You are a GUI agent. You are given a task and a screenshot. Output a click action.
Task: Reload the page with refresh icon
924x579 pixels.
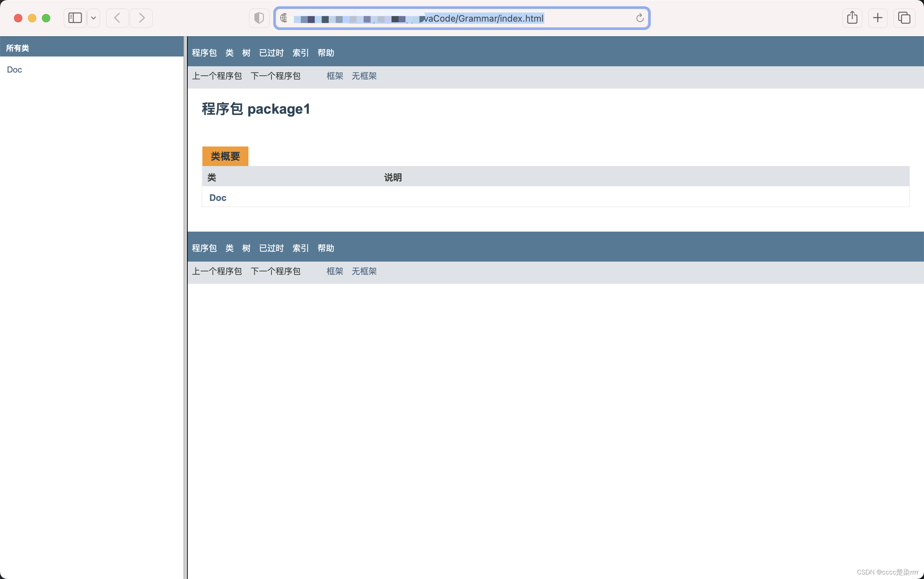tap(640, 18)
